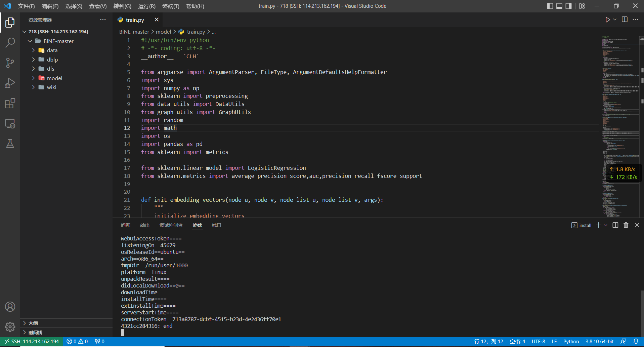Open the Explorer view in activity bar
The image size is (644, 347).
pos(10,23)
